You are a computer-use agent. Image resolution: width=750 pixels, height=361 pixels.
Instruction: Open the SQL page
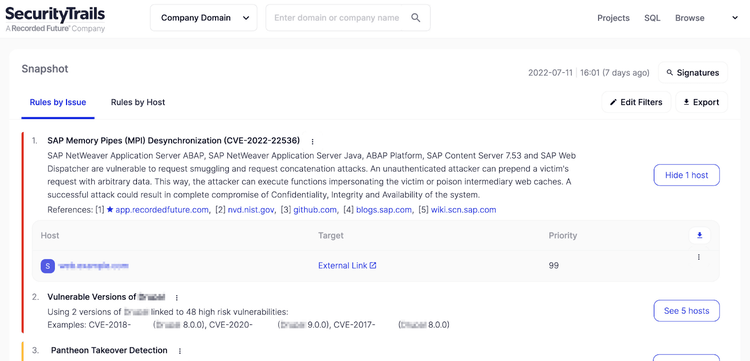click(x=652, y=18)
